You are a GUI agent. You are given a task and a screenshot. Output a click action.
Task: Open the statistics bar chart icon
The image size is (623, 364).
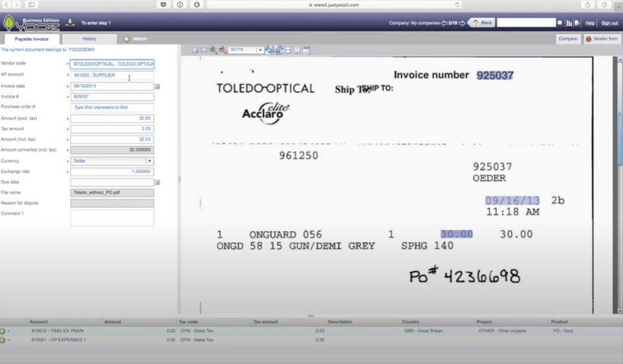[x=569, y=23]
